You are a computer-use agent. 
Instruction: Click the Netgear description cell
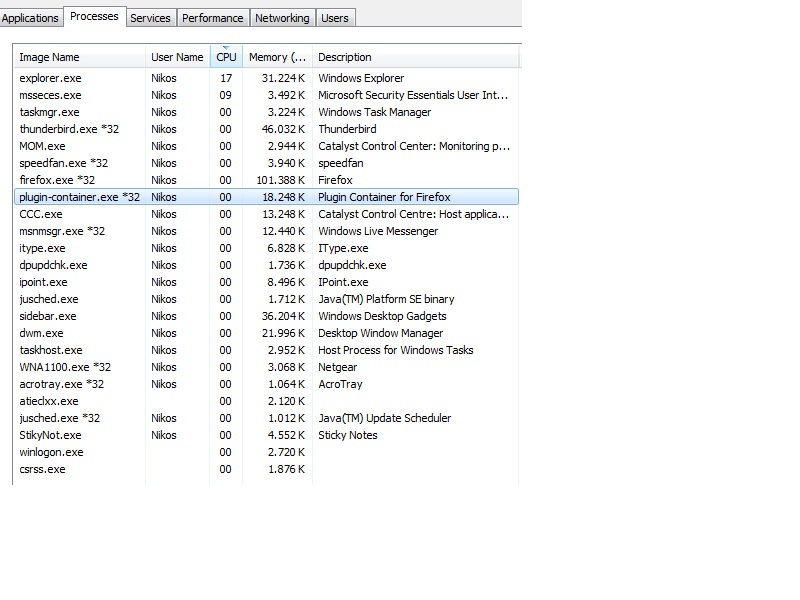click(x=338, y=367)
